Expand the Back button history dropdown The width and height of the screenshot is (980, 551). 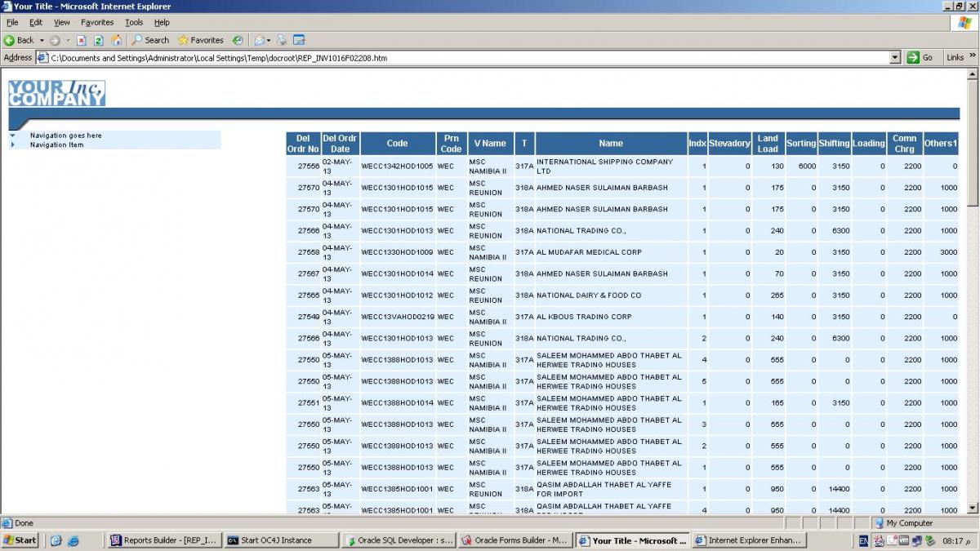point(42,40)
